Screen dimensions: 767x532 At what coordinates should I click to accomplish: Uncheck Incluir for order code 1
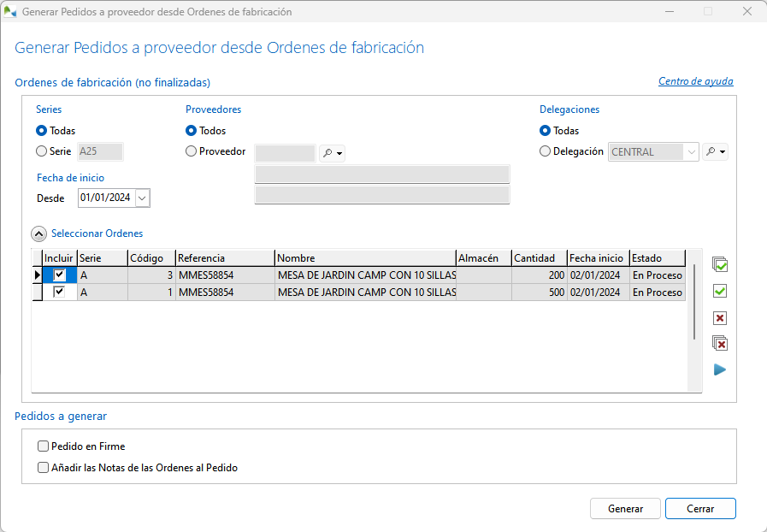pos(59,293)
